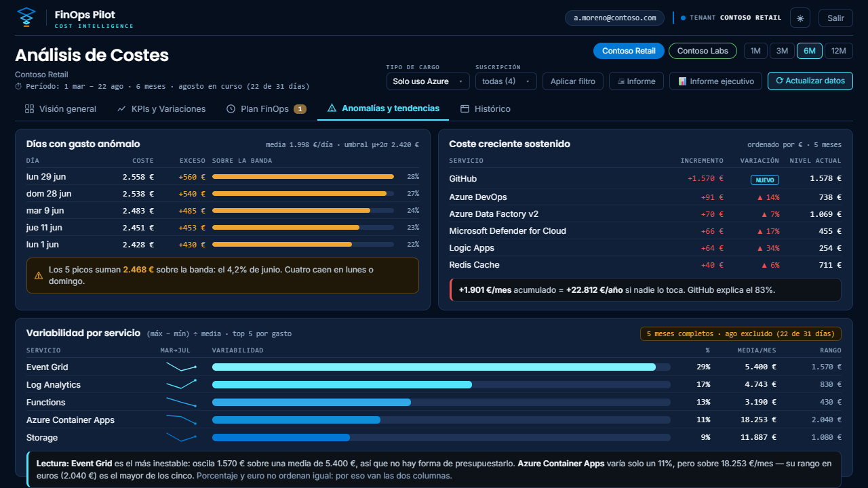Open the Tipo de cargo dropdown
The image size is (868, 488).
tap(428, 81)
